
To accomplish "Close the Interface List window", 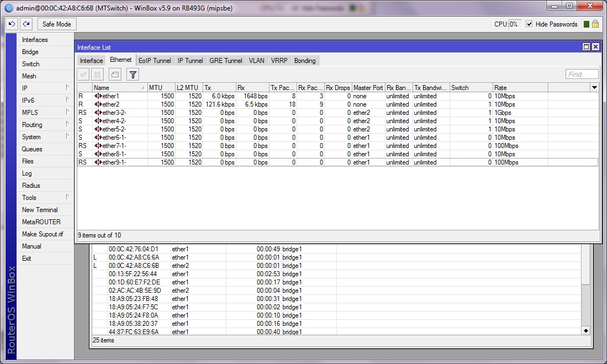I will pyautogui.click(x=595, y=47).
